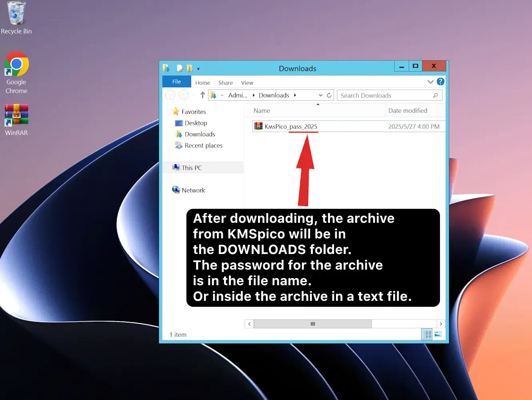Select Downloads in the Favorites sidebar
The width and height of the screenshot is (532, 400).
(x=199, y=134)
